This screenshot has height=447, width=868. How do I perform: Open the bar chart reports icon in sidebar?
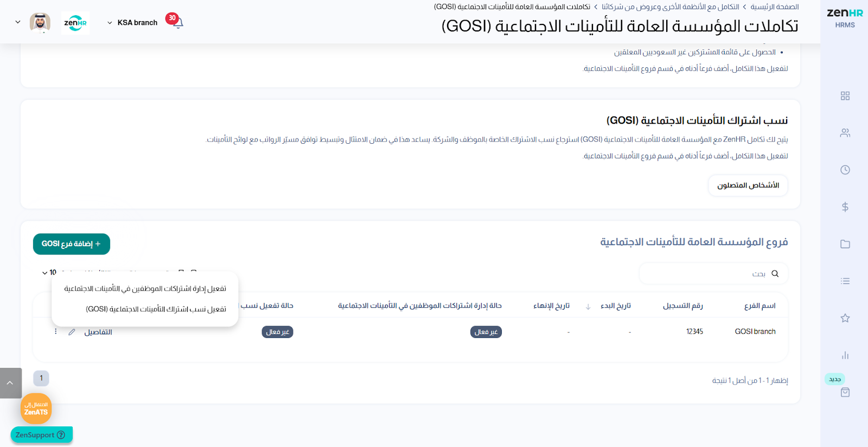point(845,355)
